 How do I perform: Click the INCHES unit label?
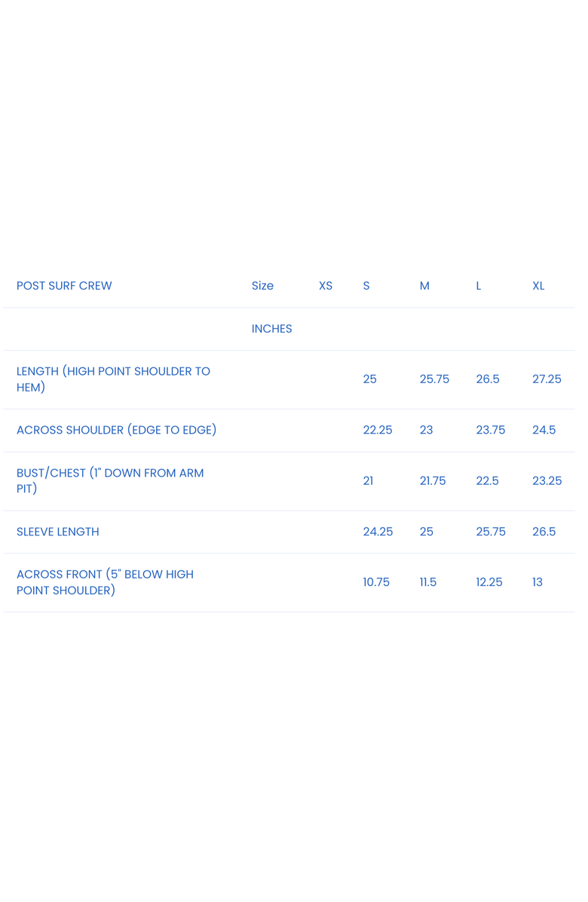(x=271, y=329)
